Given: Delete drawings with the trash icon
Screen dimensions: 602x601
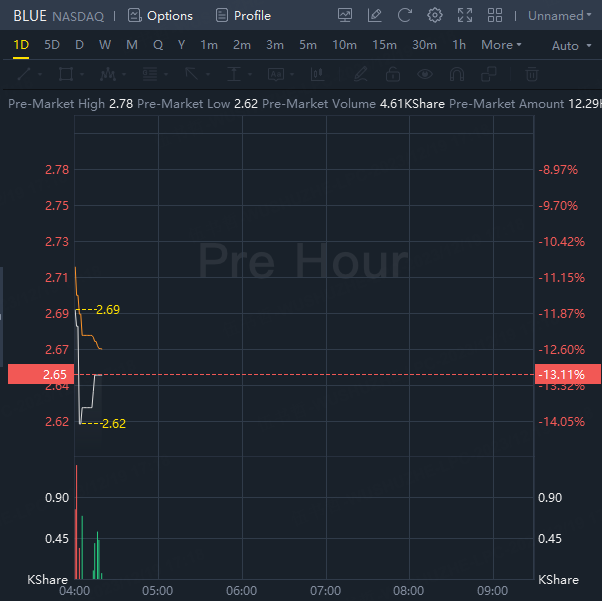Looking at the screenshot, I should pyautogui.click(x=532, y=74).
